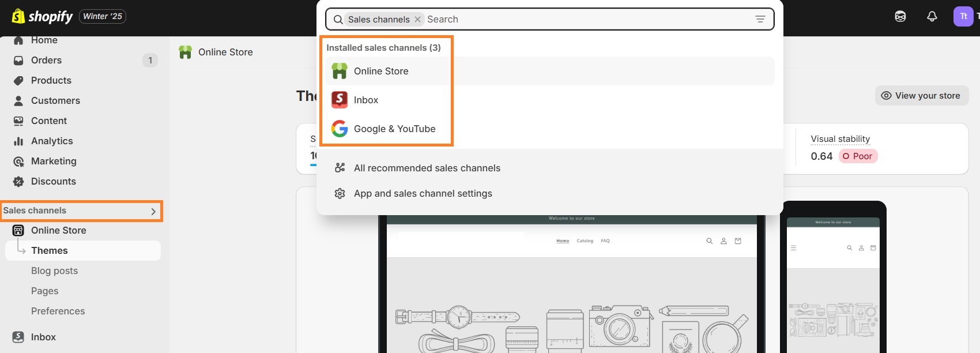This screenshot has height=353, width=980.
Task: Open Inbox from the sidebar
Action: pyautogui.click(x=43, y=337)
